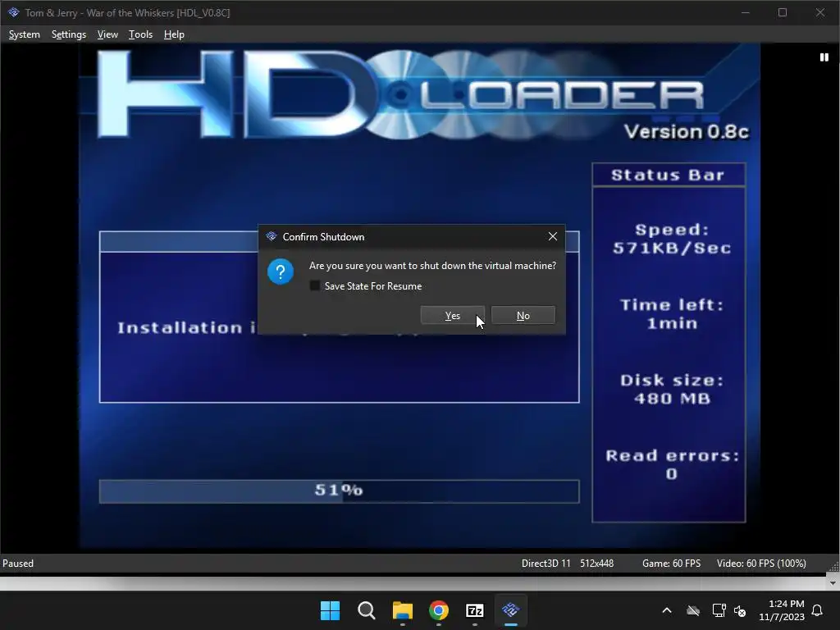Viewport: 840px width, 630px height.
Task: Click the 571KB/Sec speed value
Action: point(672,248)
